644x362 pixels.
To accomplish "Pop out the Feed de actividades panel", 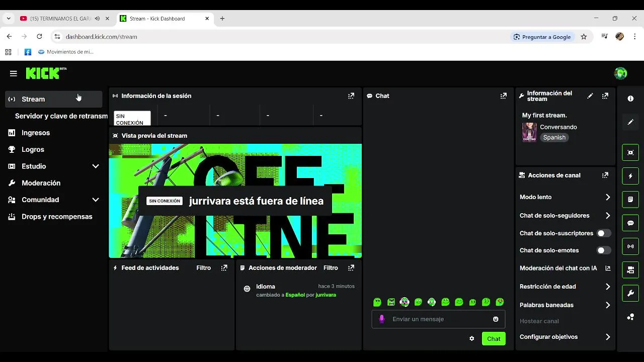I will pyautogui.click(x=224, y=268).
